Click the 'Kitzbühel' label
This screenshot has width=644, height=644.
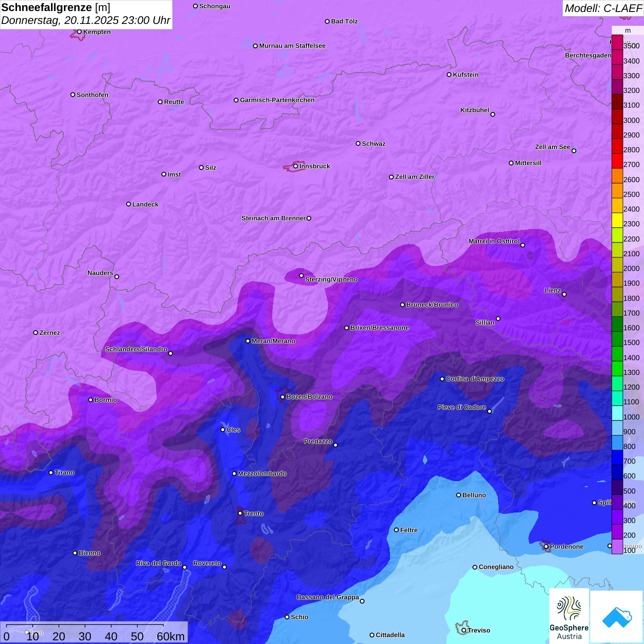475,110
